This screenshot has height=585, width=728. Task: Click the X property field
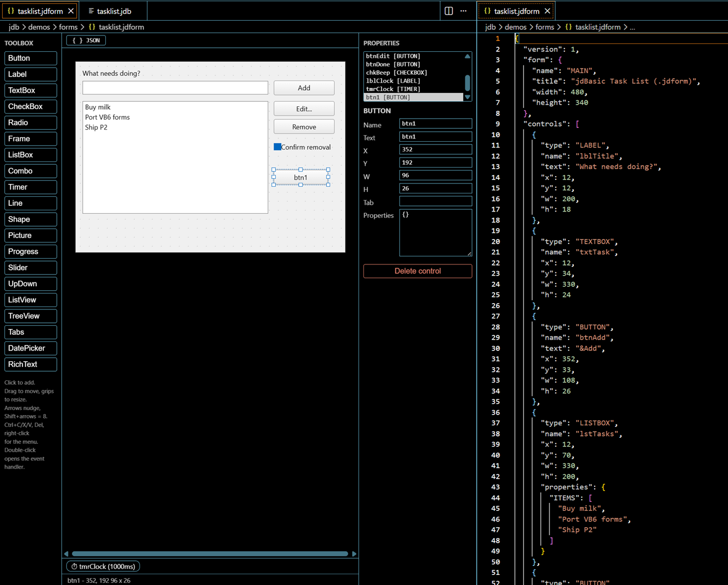tap(435, 150)
